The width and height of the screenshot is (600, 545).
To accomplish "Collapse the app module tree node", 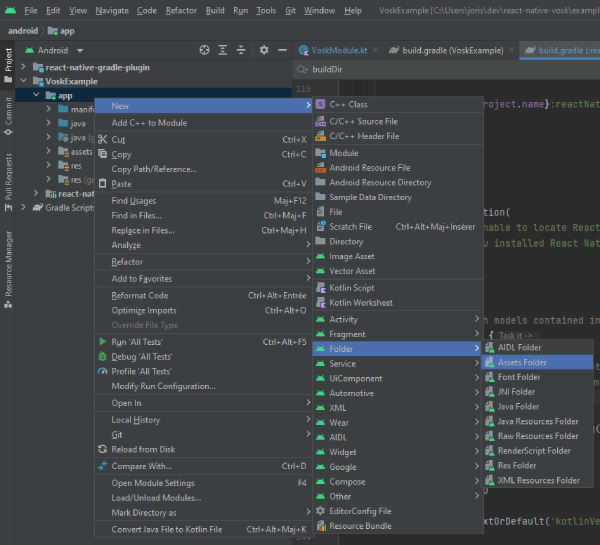I will (x=36, y=95).
